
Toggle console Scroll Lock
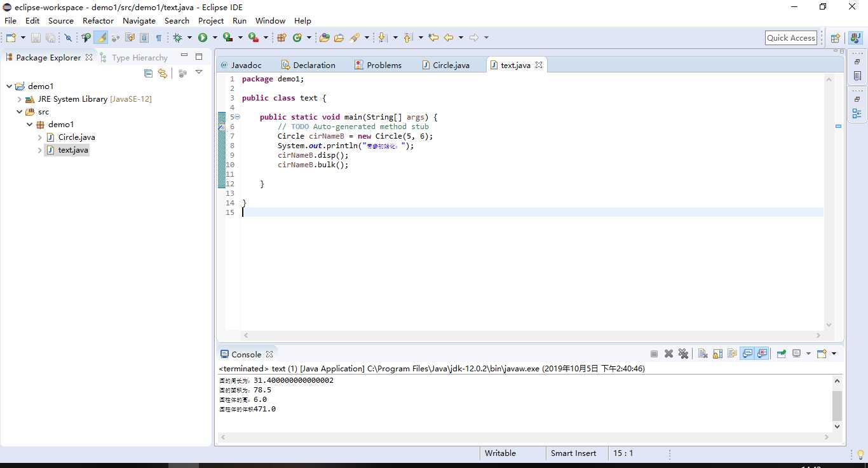[x=717, y=354]
